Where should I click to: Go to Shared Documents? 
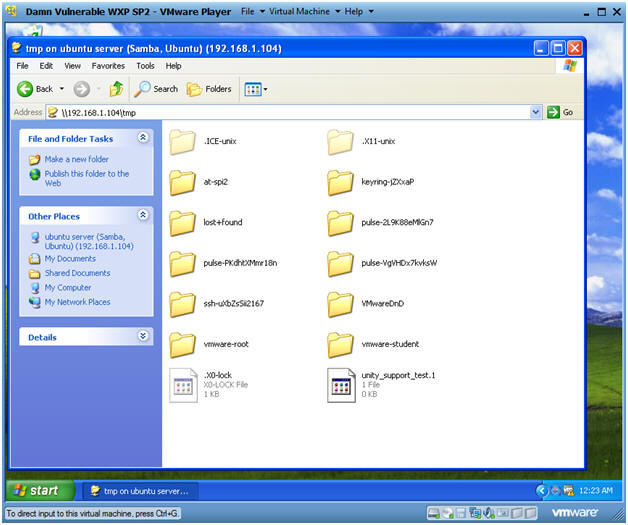click(77, 273)
